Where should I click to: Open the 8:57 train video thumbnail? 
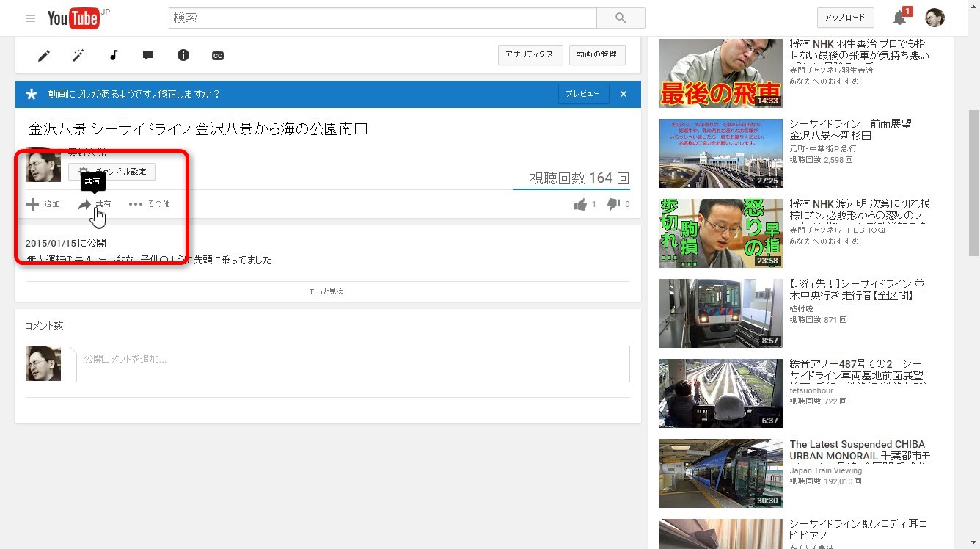[721, 313]
